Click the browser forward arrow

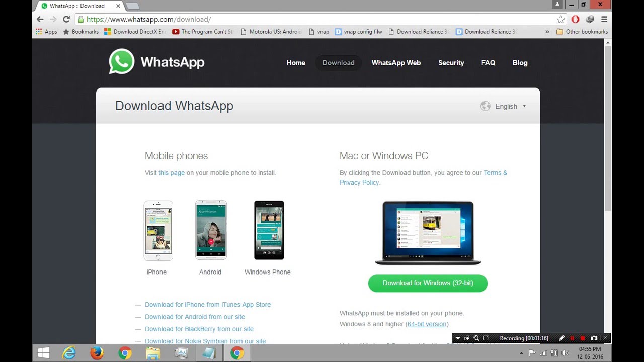click(x=53, y=19)
